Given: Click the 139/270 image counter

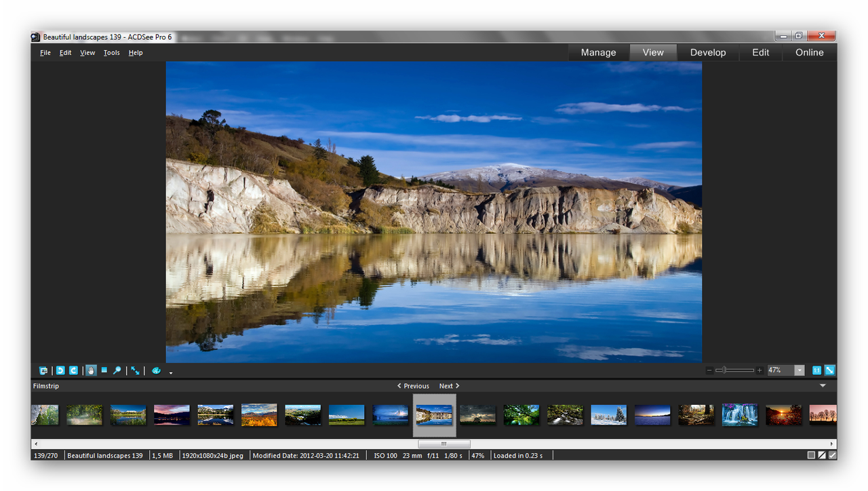Looking at the screenshot, I should click(x=46, y=456).
